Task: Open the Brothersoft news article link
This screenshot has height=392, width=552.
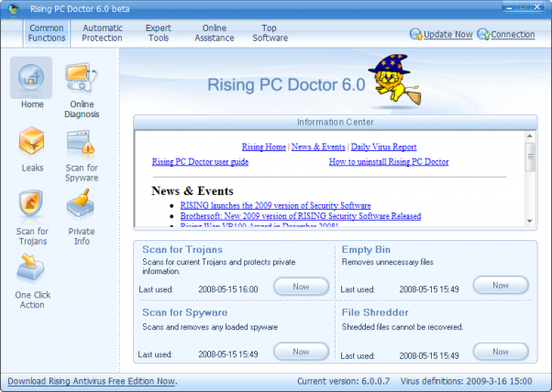Action: click(x=301, y=216)
